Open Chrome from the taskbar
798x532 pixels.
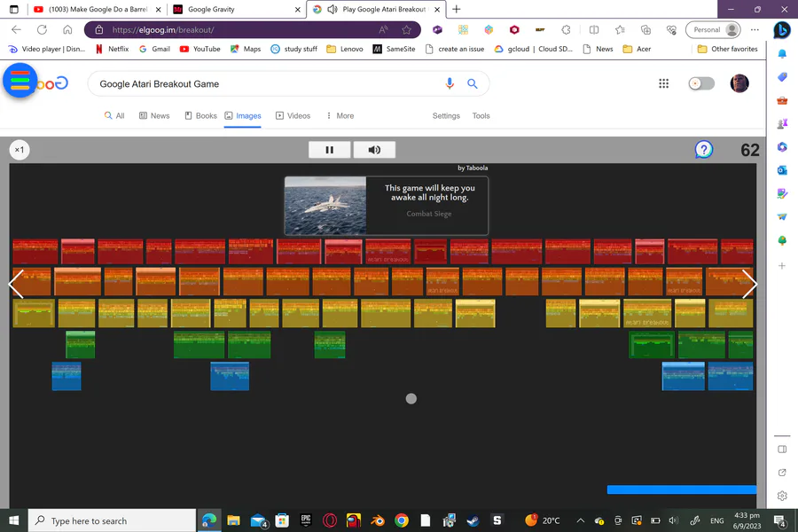point(402,520)
